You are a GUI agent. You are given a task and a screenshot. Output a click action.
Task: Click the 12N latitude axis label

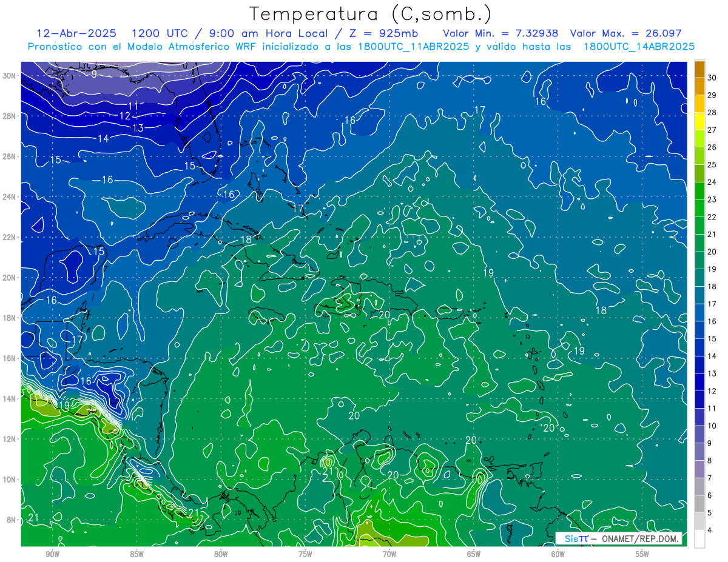9,439
